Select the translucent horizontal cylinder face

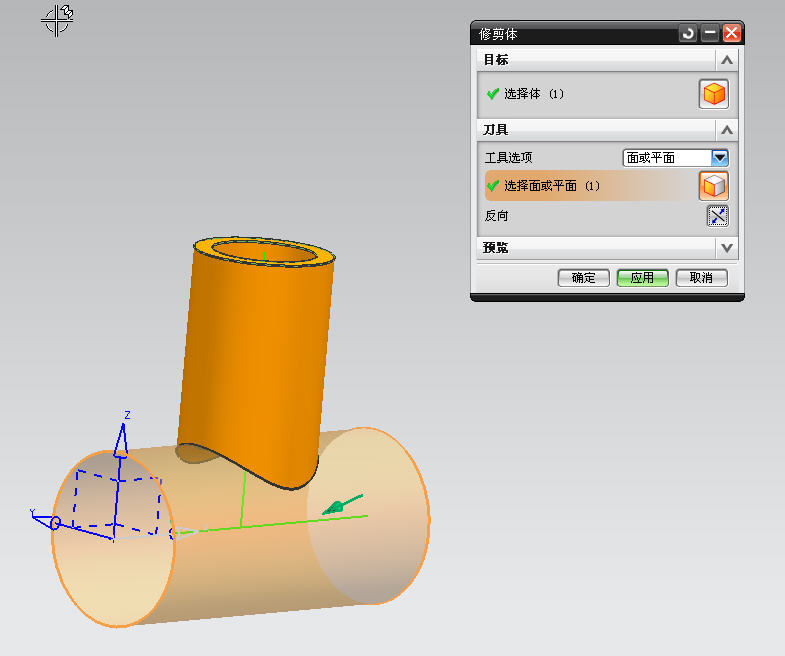240,561
